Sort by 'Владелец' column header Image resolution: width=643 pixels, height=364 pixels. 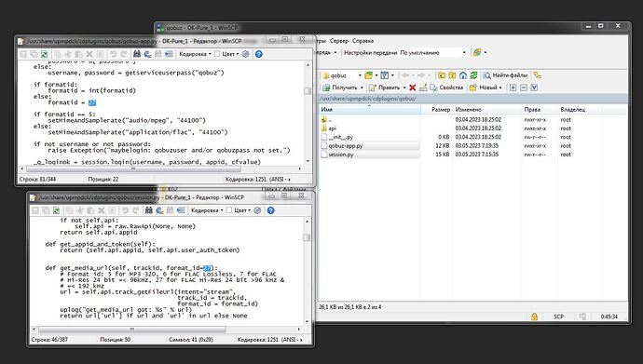(580, 109)
